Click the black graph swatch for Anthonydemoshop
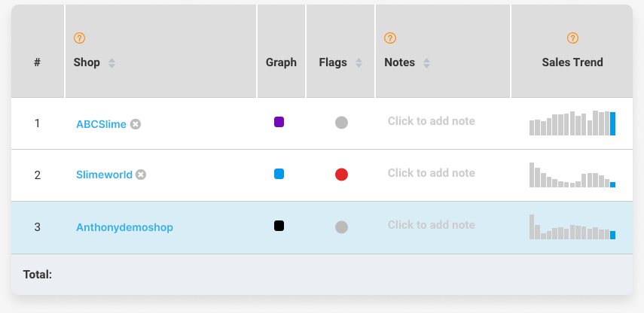Screen dimensions: 644x313 tap(279, 226)
